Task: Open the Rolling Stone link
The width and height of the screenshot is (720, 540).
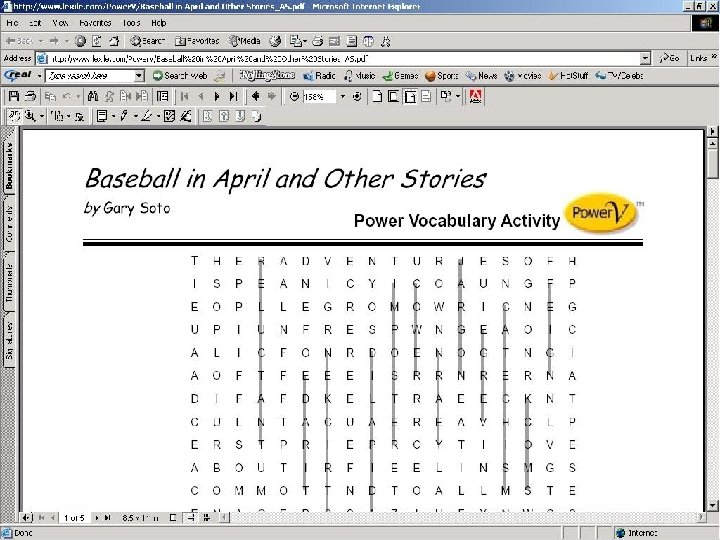Action: [x=267, y=75]
